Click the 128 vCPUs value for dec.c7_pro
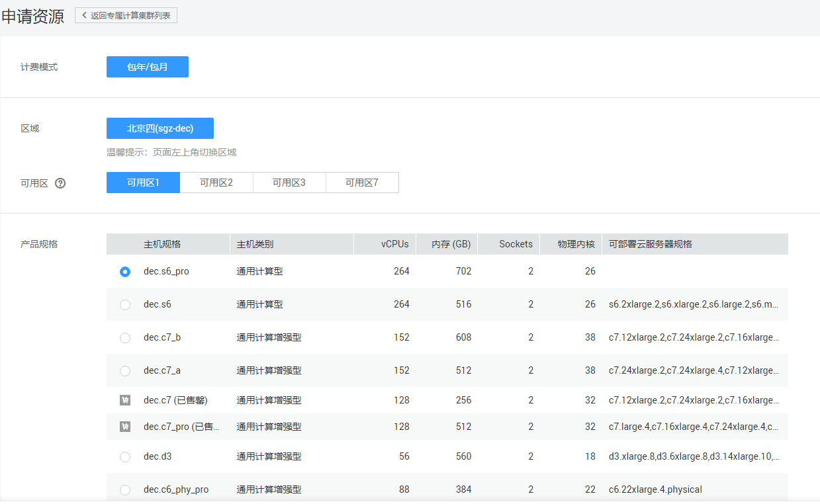The width and height of the screenshot is (820, 504). 402,427
